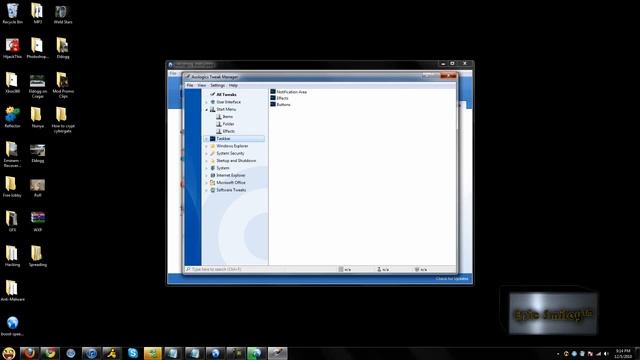Open the WXP desktop archive icon
Image resolution: width=640 pixels, height=360 pixels.
pos(38,222)
